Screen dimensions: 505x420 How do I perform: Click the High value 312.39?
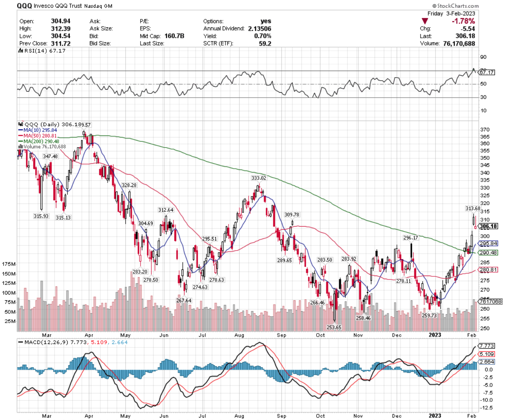click(x=61, y=29)
